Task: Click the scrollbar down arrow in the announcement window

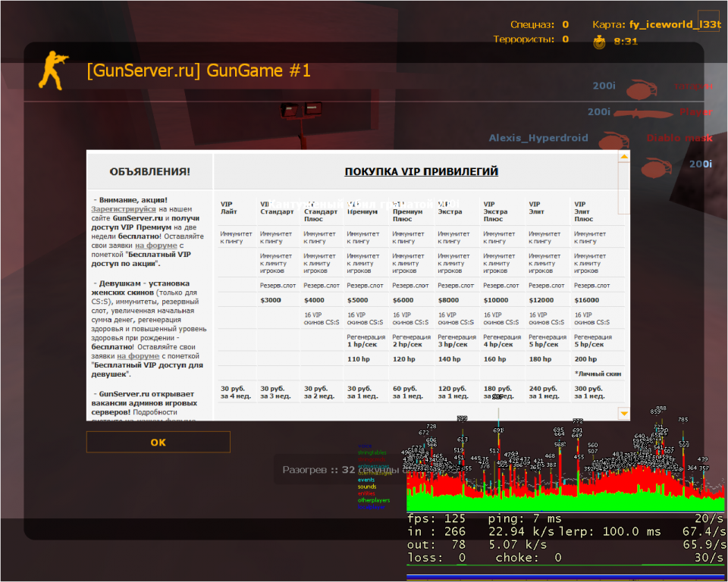Action: click(624, 413)
